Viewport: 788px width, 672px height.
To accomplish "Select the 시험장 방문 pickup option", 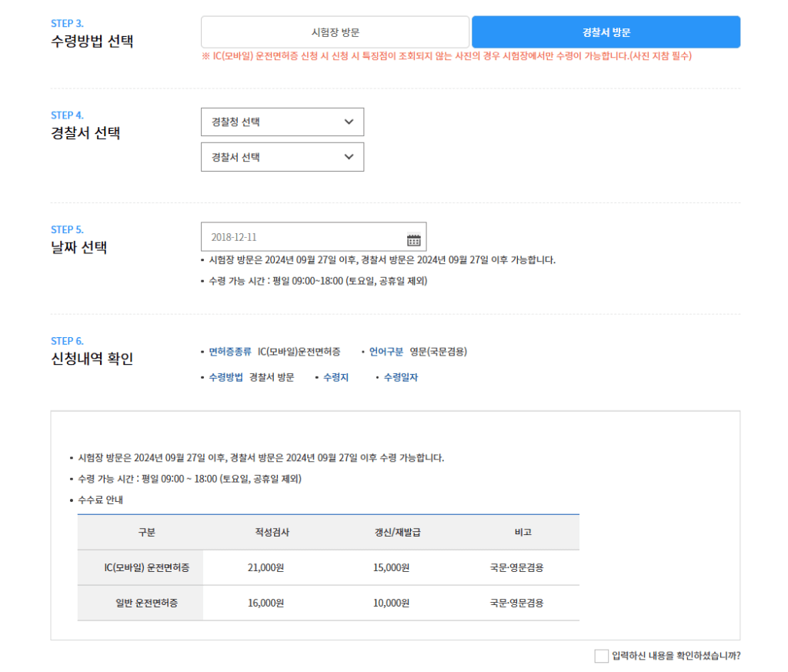I will (335, 32).
